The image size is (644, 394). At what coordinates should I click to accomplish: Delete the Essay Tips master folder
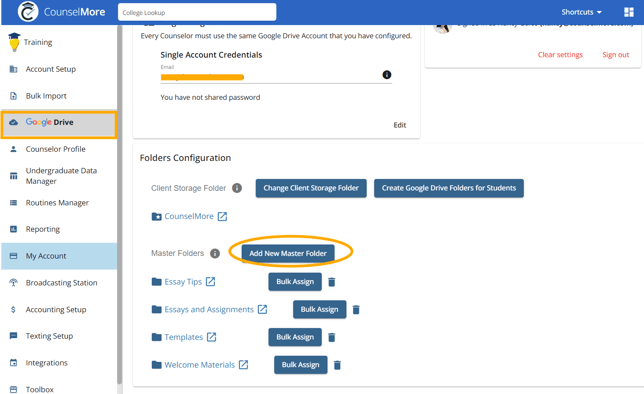(332, 282)
